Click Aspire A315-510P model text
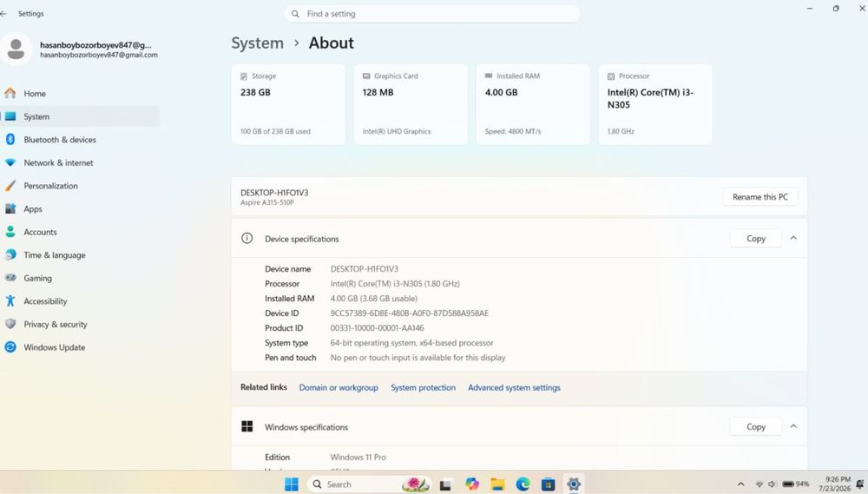The height and width of the screenshot is (494, 868). click(x=266, y=202)
